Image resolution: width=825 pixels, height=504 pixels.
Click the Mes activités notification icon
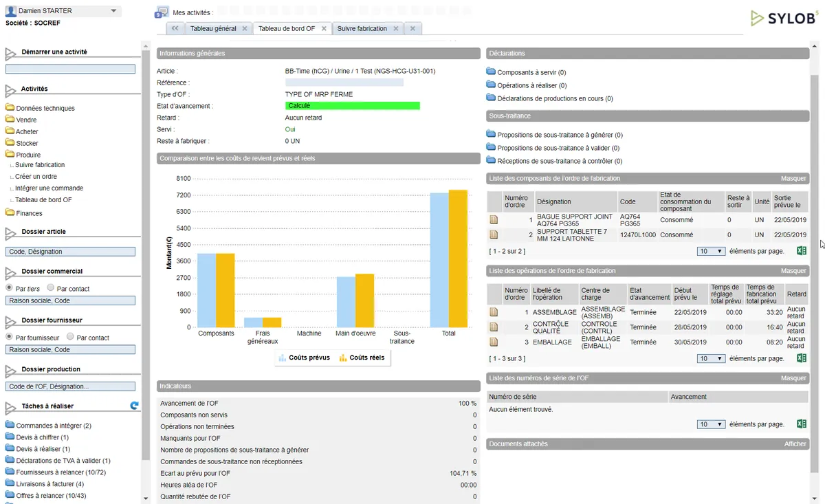pos(162,12)
